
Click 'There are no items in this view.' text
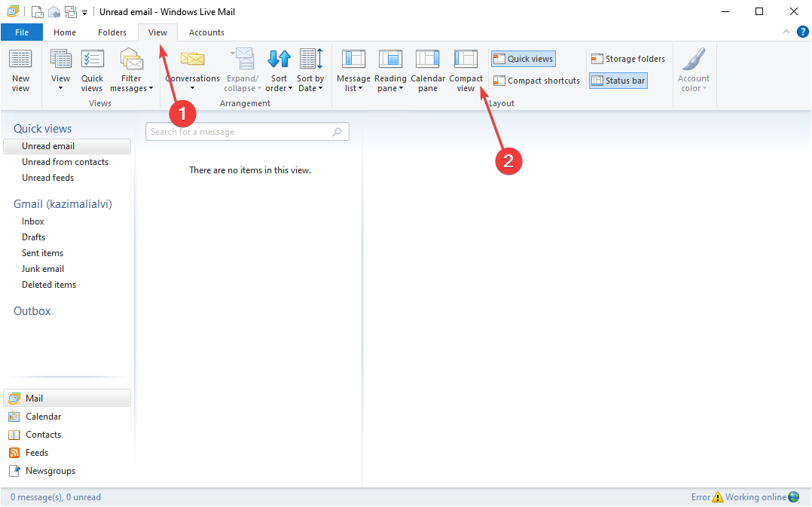(250, 170)
